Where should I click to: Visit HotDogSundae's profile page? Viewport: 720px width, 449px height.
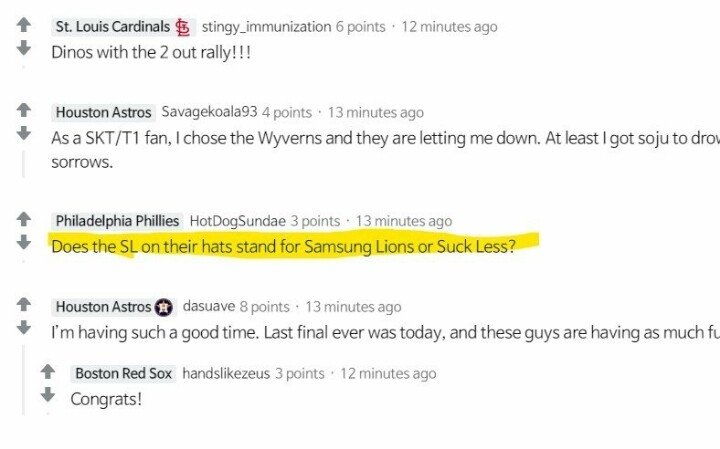coord(236,221)
